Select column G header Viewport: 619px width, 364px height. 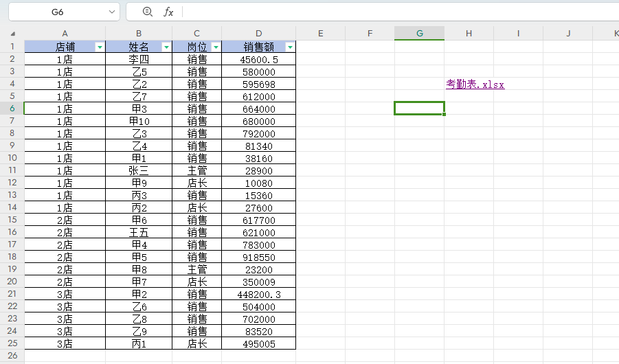tap(419, 34)
